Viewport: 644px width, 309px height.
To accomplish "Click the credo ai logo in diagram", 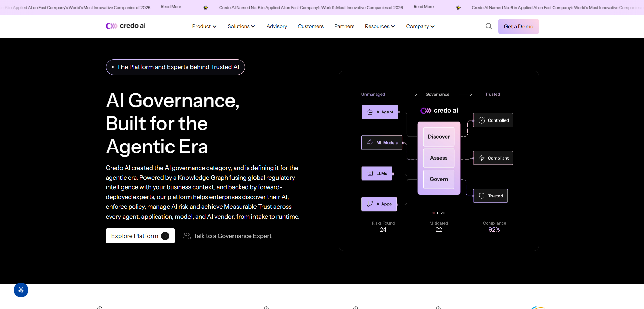I will [x=439, y=111].
